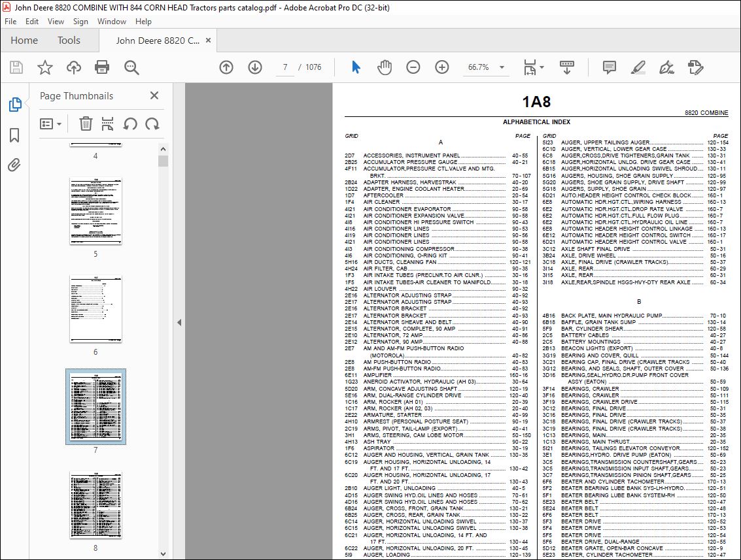Click the stamp/more tools icon
Viewport: 741px width, 560px height.
[695, 67]
